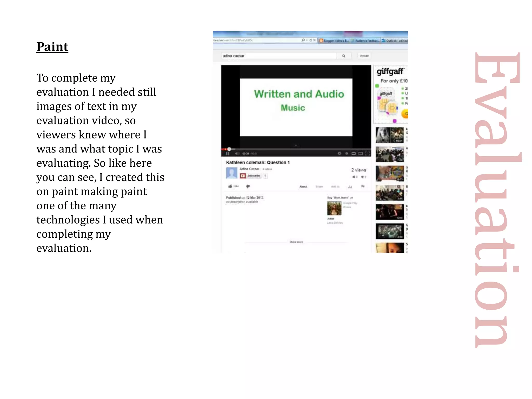
Task: Subscribe to Adina Caesar's channel
Action: (250, 176)
